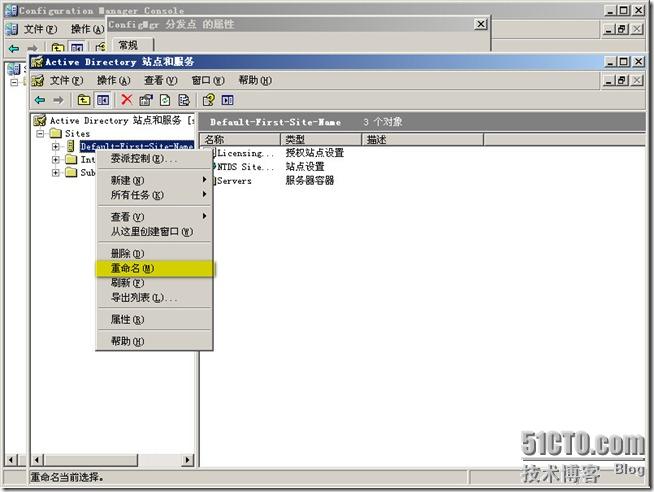This screenshot has width=654, height=492.
Task: Expand the Sub folder tree node
Action: 55,172
